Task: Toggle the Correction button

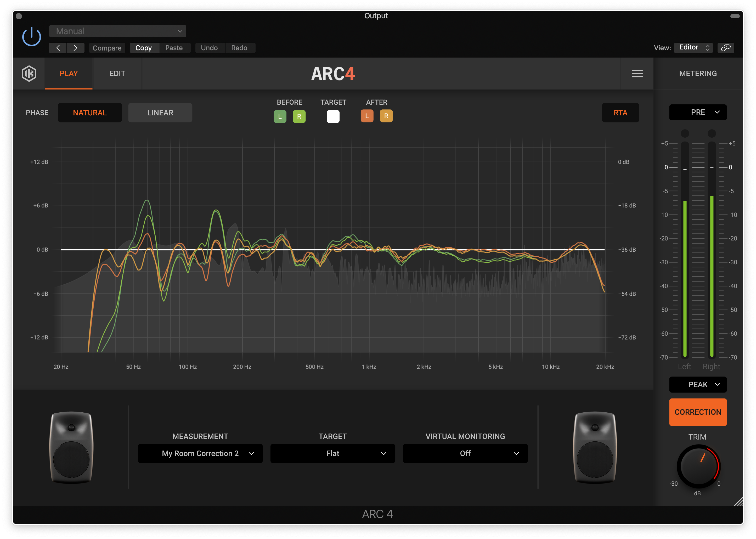Action: point(698,412)
